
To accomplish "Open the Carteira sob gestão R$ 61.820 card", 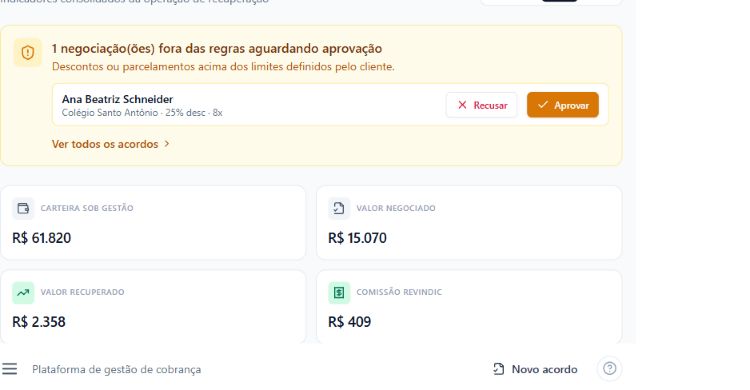I will (153, 223).
